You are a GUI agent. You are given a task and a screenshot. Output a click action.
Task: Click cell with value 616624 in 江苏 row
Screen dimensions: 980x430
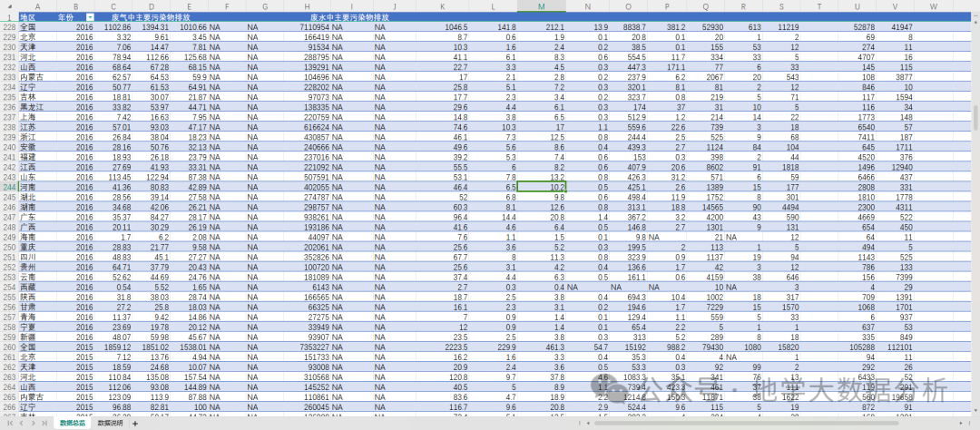click(308, 126)
